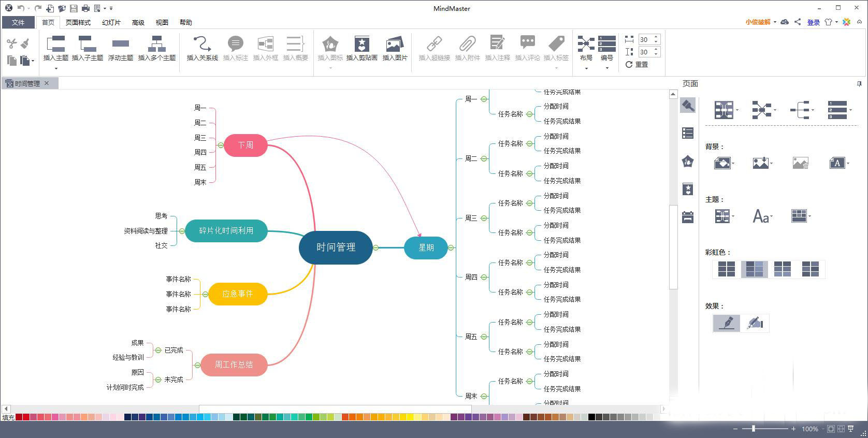Click the redo arrow in the title bar

coord(38,8)
